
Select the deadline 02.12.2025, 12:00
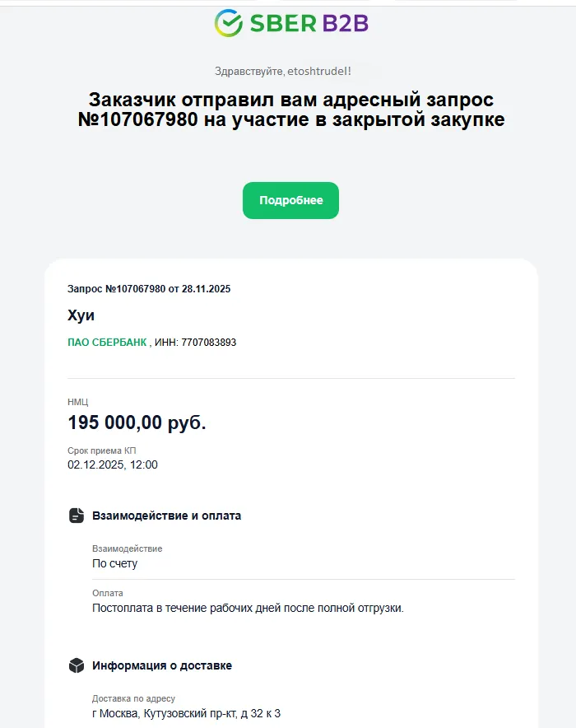(x=113, y=464)
